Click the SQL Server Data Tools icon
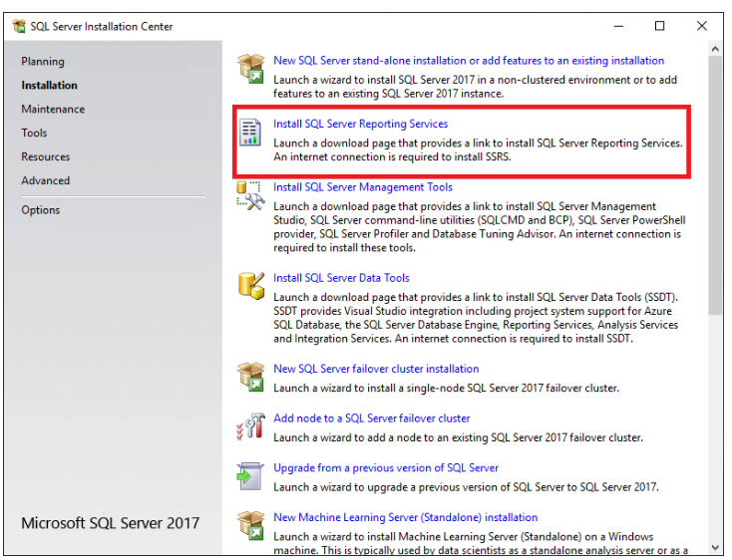The height and width of the screenshot is (560, 732). (x=251, y=286)
